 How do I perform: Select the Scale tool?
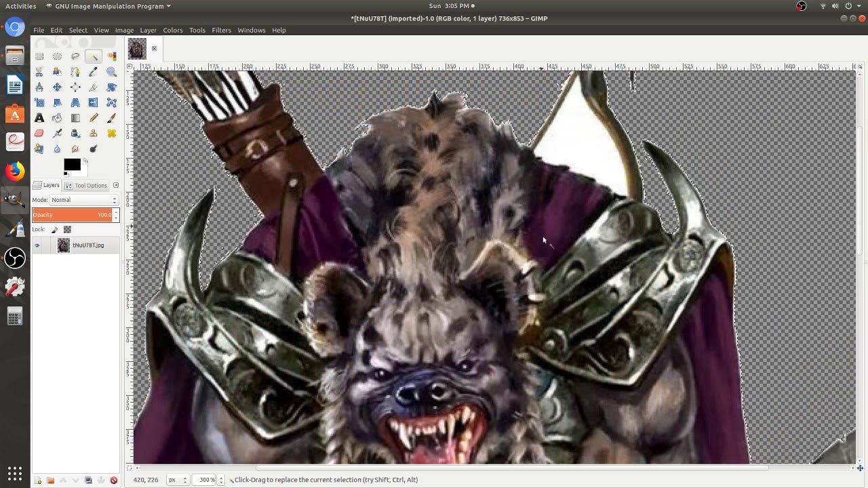[x=39, y=103]
